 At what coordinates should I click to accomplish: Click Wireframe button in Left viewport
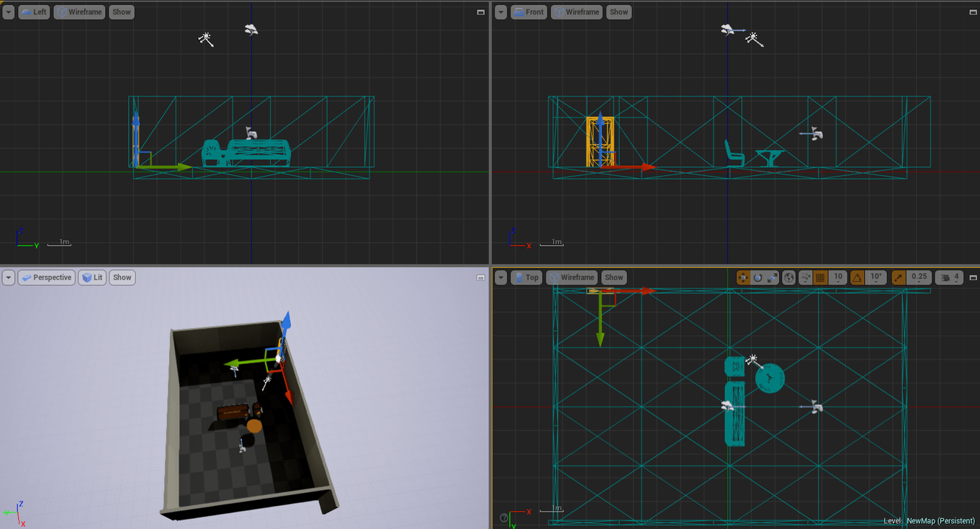point(79,12)
